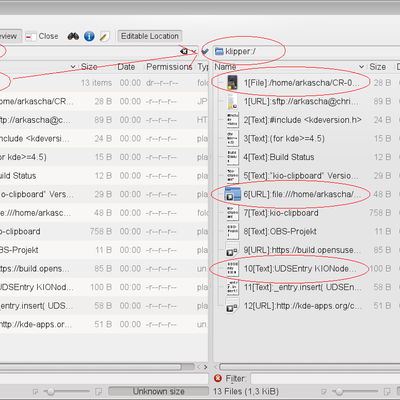Sort left pane by Date column
This screenshot has height=400, width=400.
(126, 67)
